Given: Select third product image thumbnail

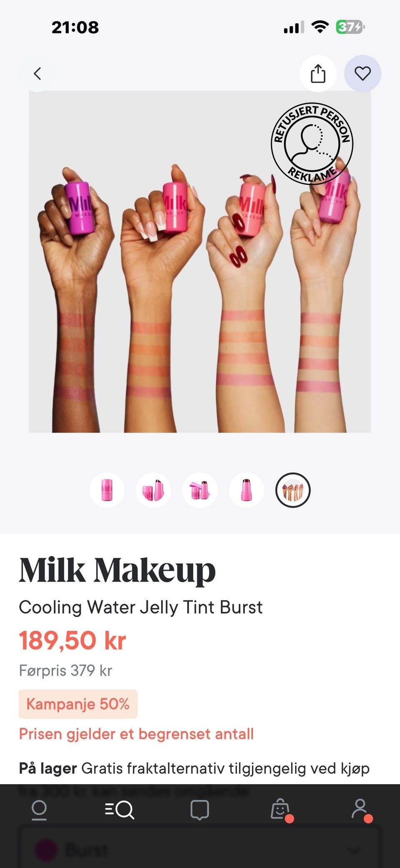Looking at the screenshot, I should click(200, 490).
